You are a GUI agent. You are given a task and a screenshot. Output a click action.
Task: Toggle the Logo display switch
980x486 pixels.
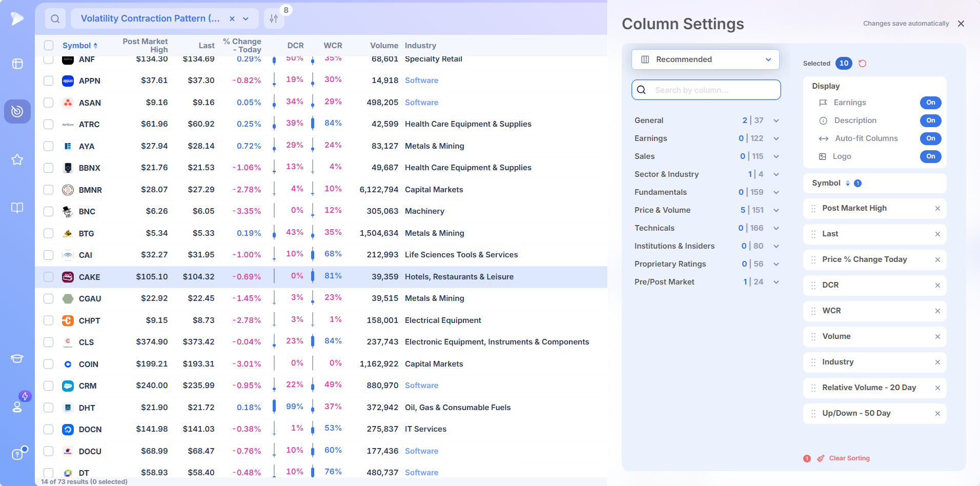pos(931,156)
